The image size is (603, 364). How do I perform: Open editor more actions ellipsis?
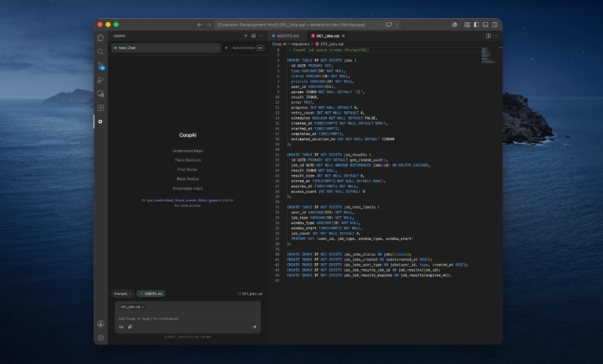point(496,36)
